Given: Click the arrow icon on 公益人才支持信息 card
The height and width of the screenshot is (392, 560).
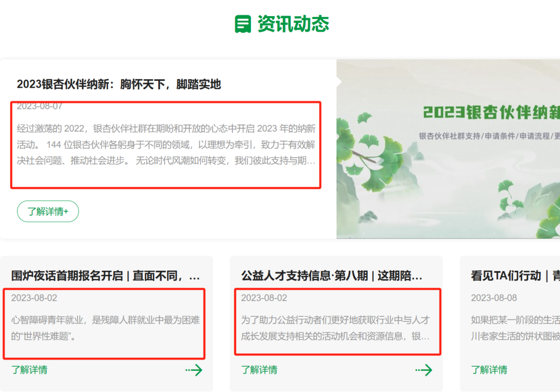Looking at the screenshot, I should click(424, 370).
